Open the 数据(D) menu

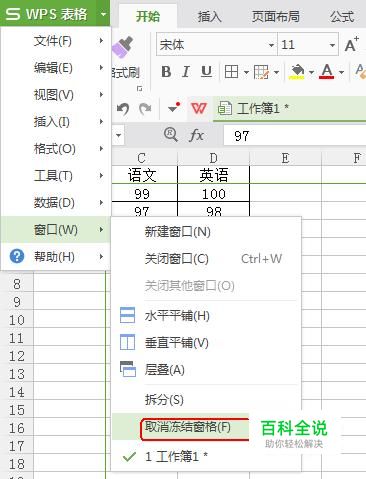coord(55,203)
